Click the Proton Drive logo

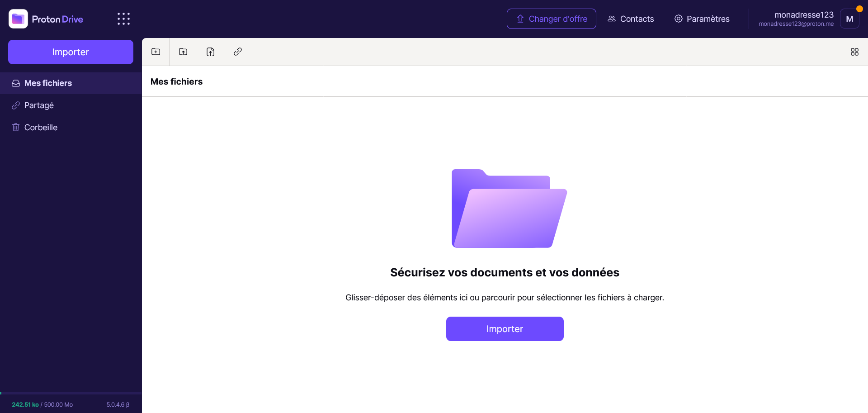(46, 19)
